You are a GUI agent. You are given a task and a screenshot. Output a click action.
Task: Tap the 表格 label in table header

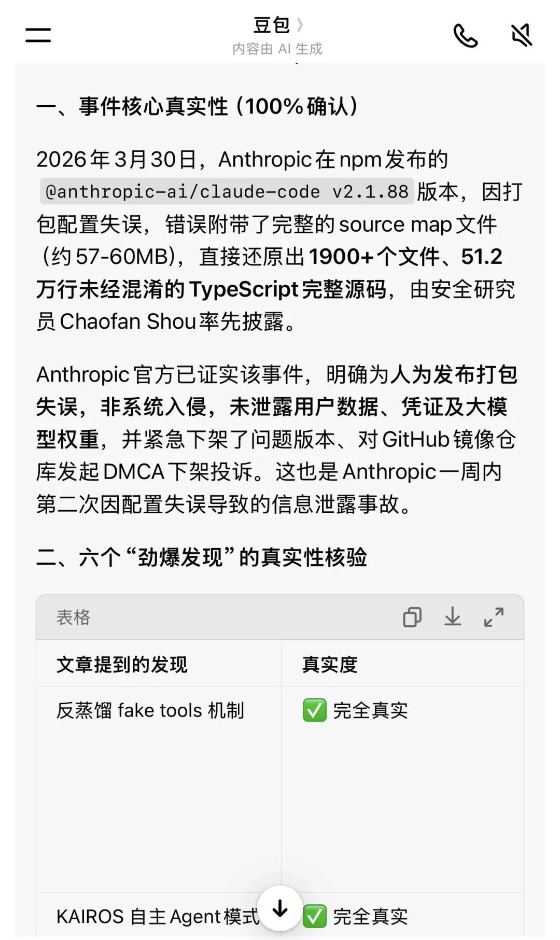[73, 617]
